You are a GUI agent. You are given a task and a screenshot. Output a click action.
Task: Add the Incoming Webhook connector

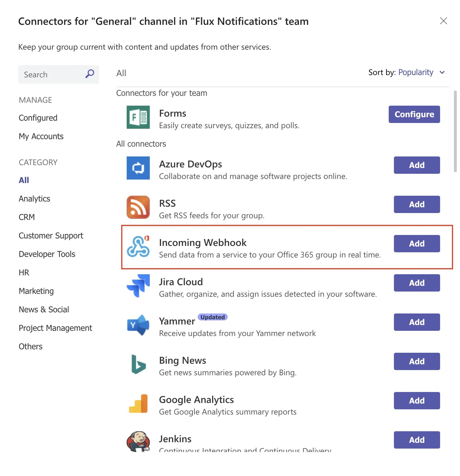[x=417, y=244]
